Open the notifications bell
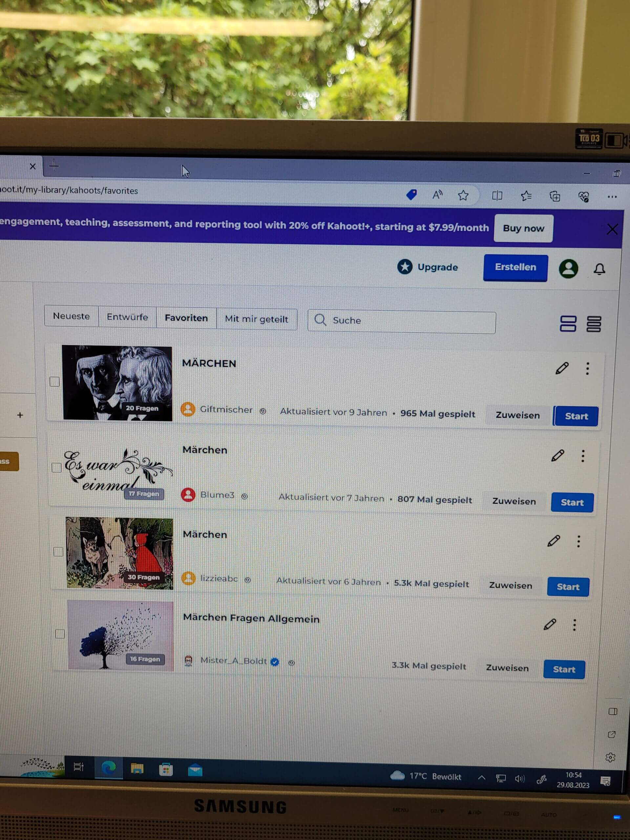 pyautogui.click(x=599, y=269)
